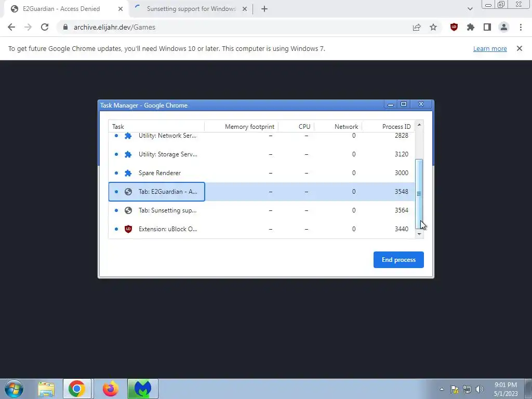Open a new tab with the plus button
This screenshot has width=532, height=399.
pos(264,9)
